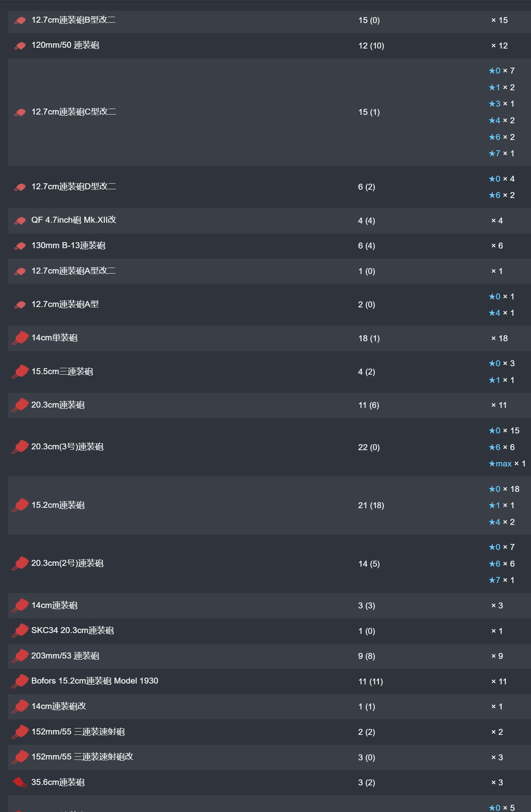
Task: Click the ★7 × 1 entry of 12.7cm連装砲C型改二
Action: point(502,153)
